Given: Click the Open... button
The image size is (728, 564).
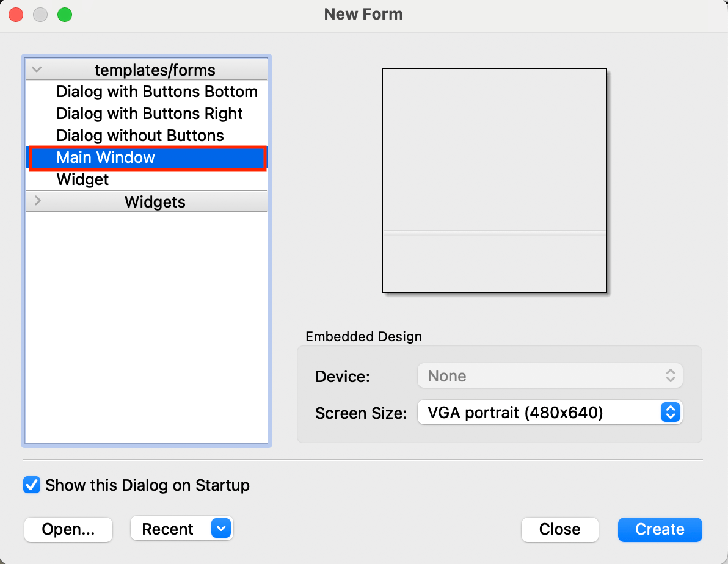Looking at the screenshot, I should coord(68,529).
